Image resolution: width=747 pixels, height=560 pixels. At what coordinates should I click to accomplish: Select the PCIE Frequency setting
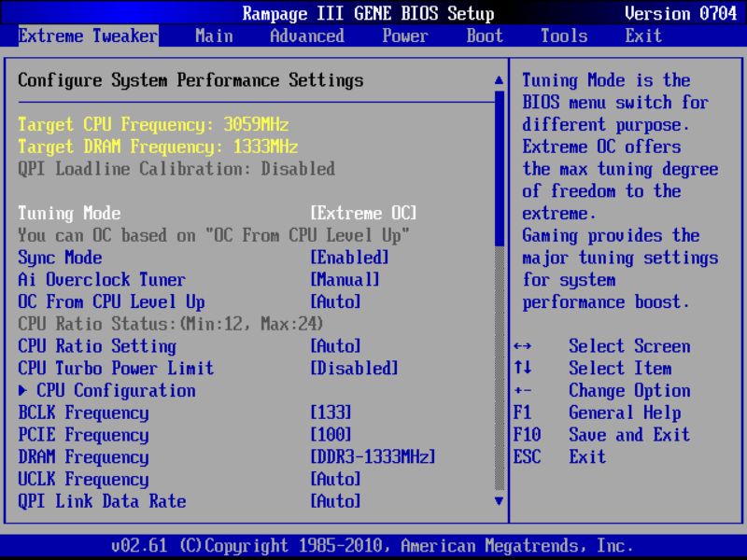coord(83,435)
